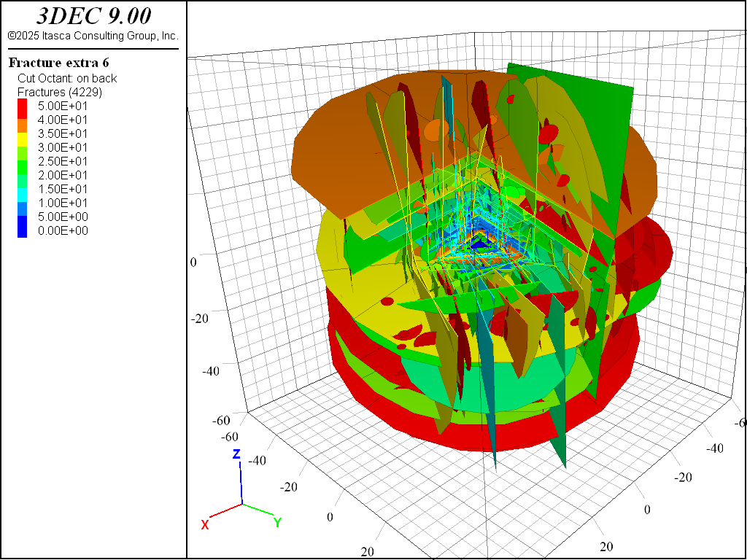The image size is (747, 560).
Task: Click the orange 4.00E+01 legend swatch
Action: click(22, 125)
